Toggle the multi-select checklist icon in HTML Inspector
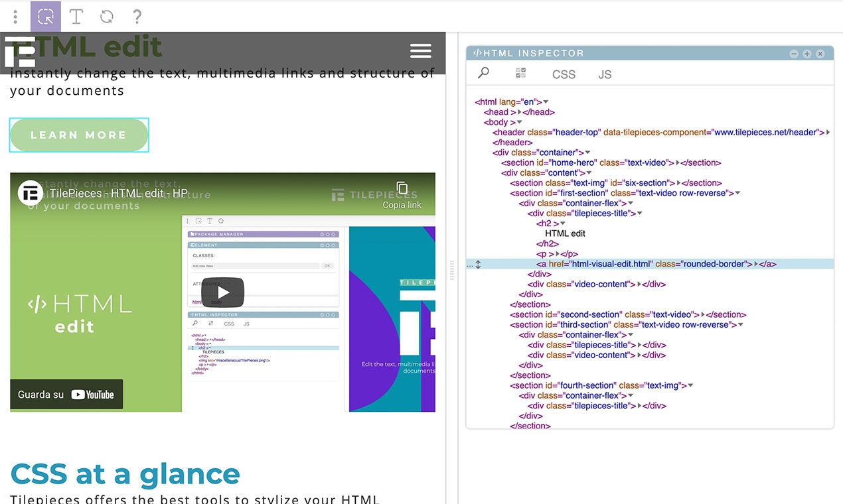This screenshot has height=504, width=843. pos(521,73)
